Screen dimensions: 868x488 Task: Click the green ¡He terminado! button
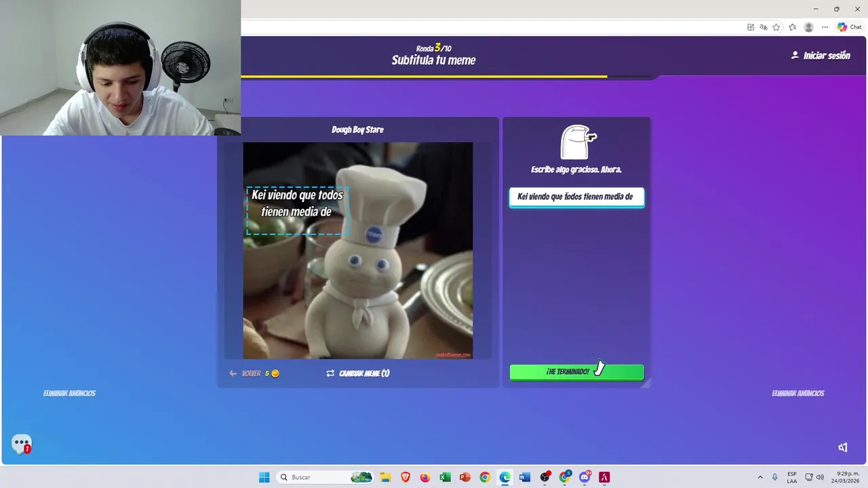[x=576, y=372]
